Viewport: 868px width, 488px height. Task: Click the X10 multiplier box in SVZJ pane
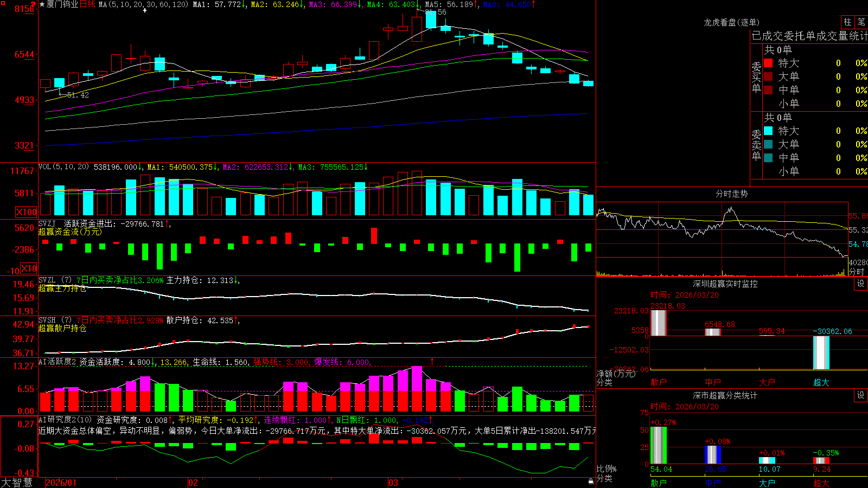coord(29,268)
